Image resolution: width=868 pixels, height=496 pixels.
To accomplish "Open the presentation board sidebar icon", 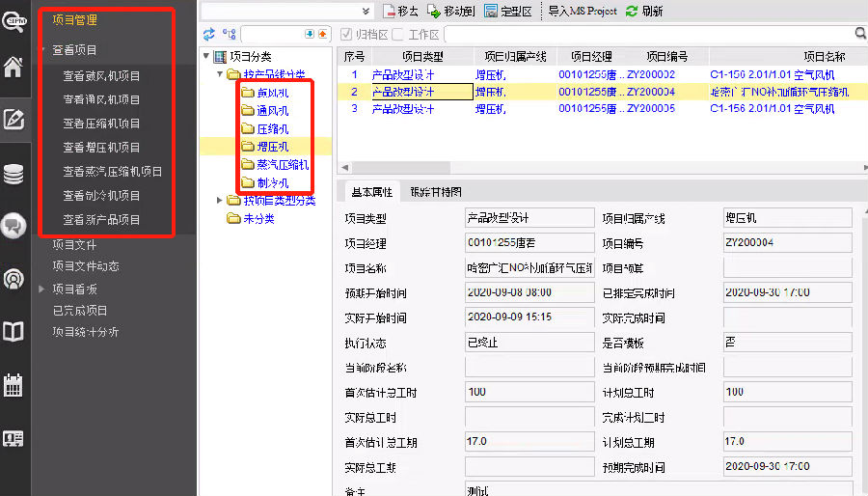I will 14,438.
